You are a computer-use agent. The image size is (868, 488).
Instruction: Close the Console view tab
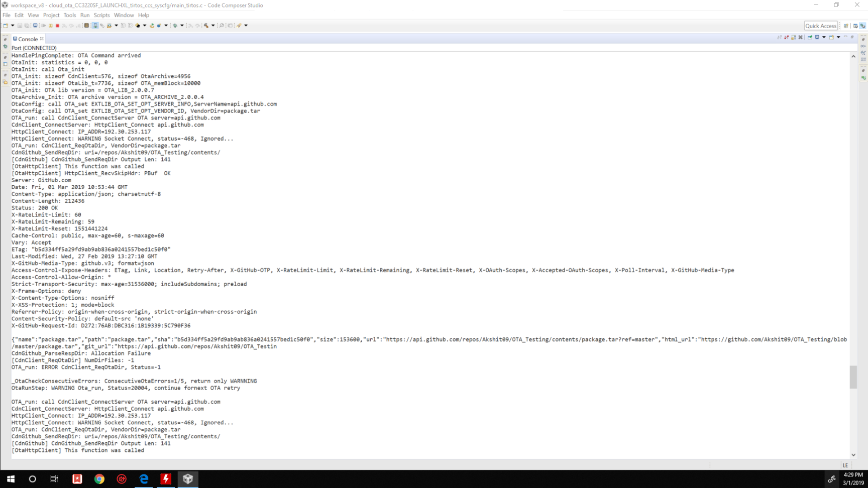(x=42, y=39)
